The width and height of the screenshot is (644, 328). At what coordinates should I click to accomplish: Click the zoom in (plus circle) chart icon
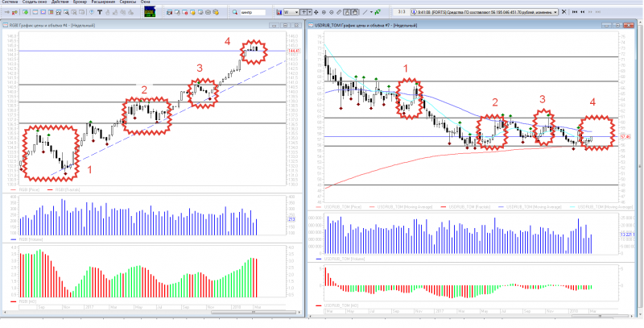324,12
